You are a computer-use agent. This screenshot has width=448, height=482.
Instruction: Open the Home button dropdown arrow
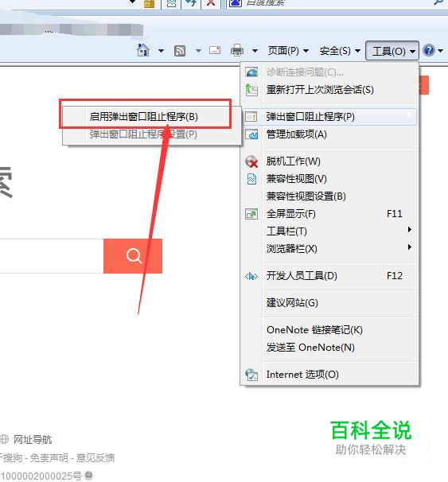(x=161, y=51)
